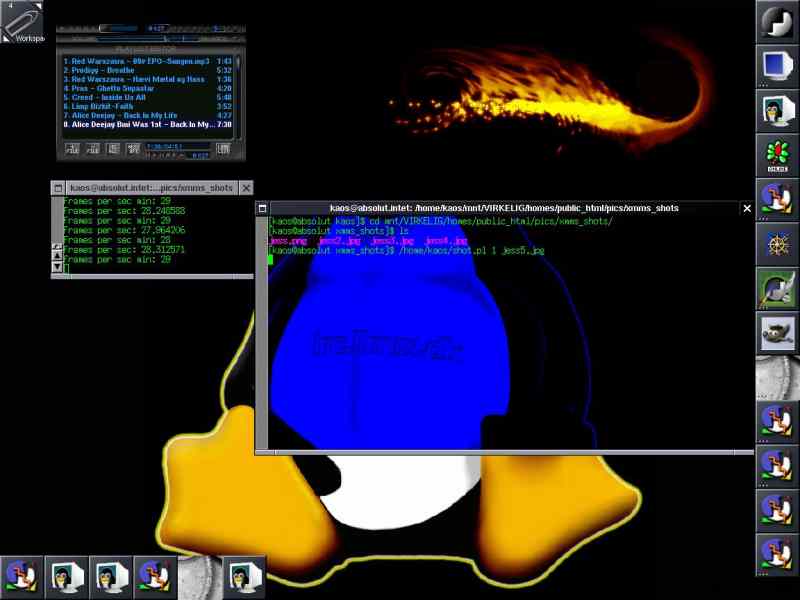Click the small terminal scrollbar up arrow
800x600 pixels.
pos(57,256)
